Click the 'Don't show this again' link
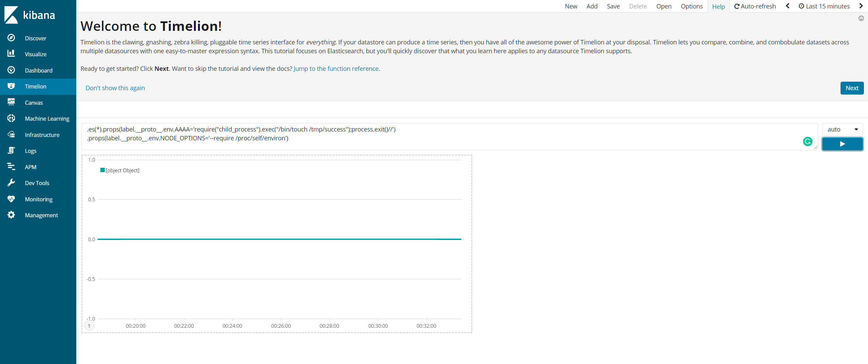868x364 pixels. (115, 88)
